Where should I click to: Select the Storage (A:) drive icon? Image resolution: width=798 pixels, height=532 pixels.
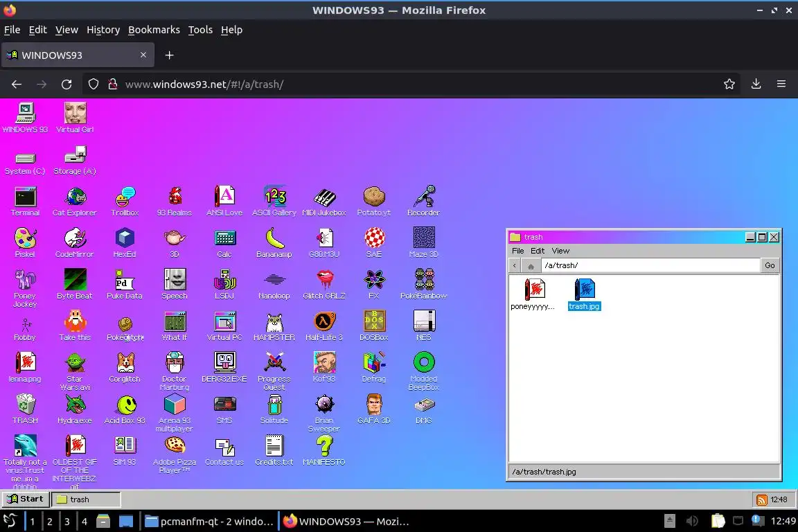pos(75,160)
